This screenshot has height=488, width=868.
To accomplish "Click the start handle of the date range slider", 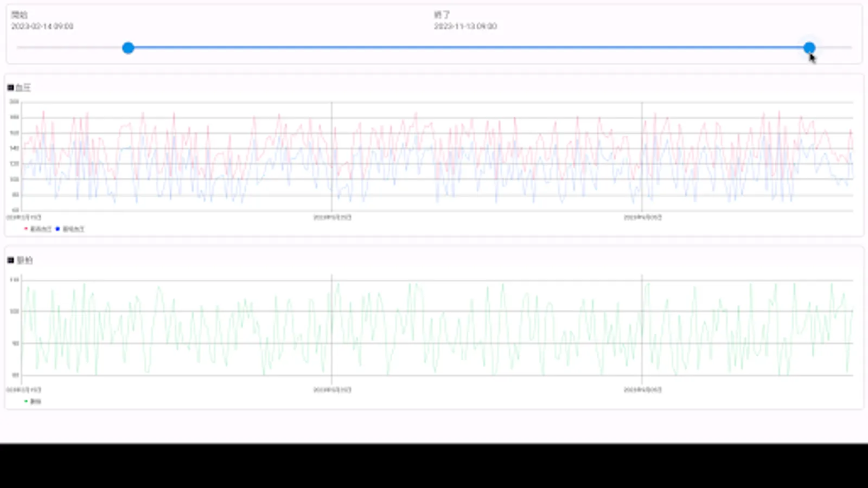I will coord(128,48).
